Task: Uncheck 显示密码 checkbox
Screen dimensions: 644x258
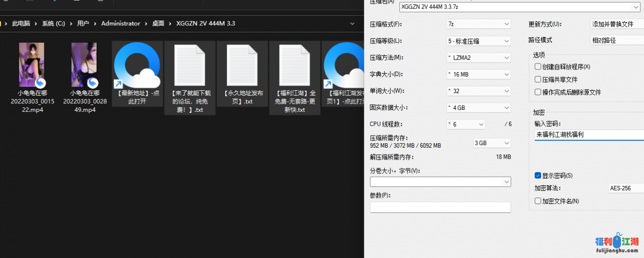Action: click(x=538, y=176)
